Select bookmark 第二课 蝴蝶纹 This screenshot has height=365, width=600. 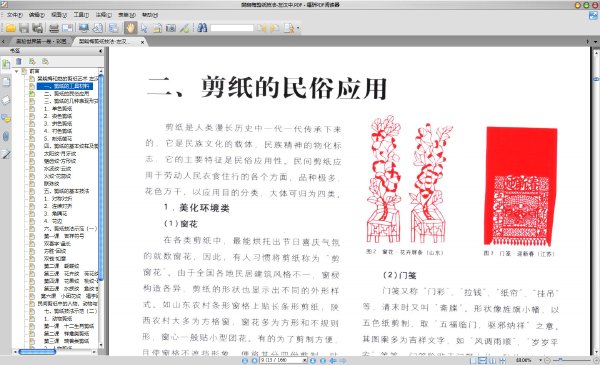(61, 266)
